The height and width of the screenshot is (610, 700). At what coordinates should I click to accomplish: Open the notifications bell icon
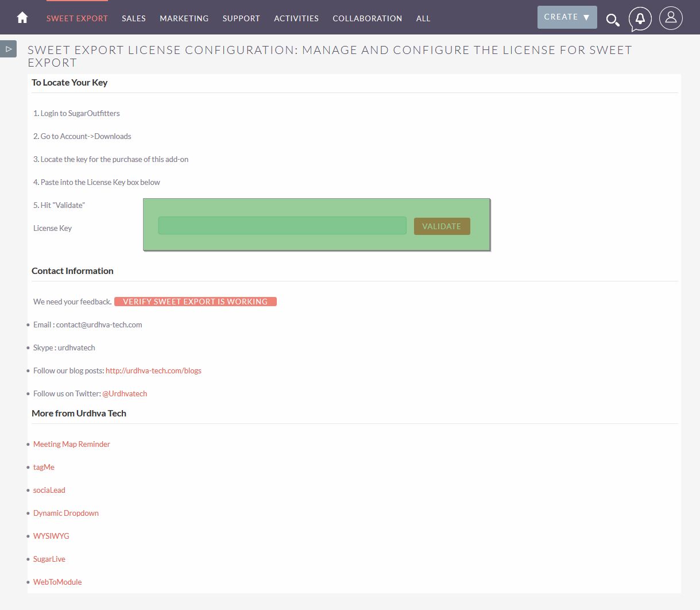[640, 19]
